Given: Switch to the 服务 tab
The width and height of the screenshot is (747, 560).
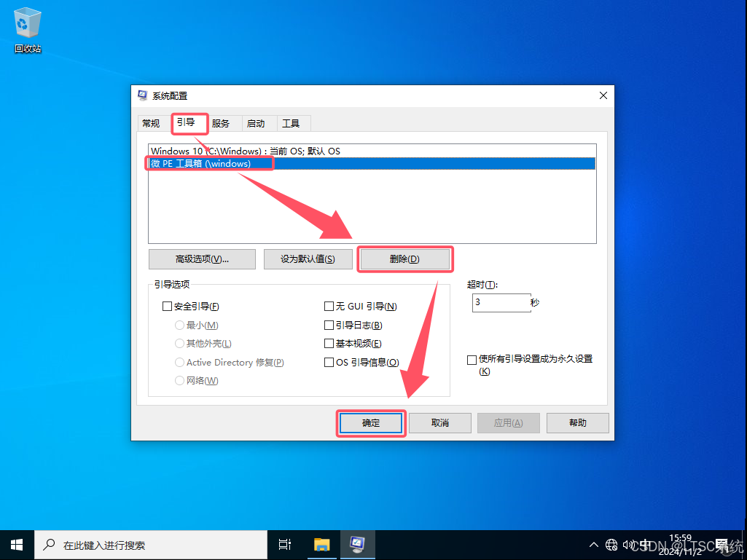Looking at the screenshot, I should [221, 123].
